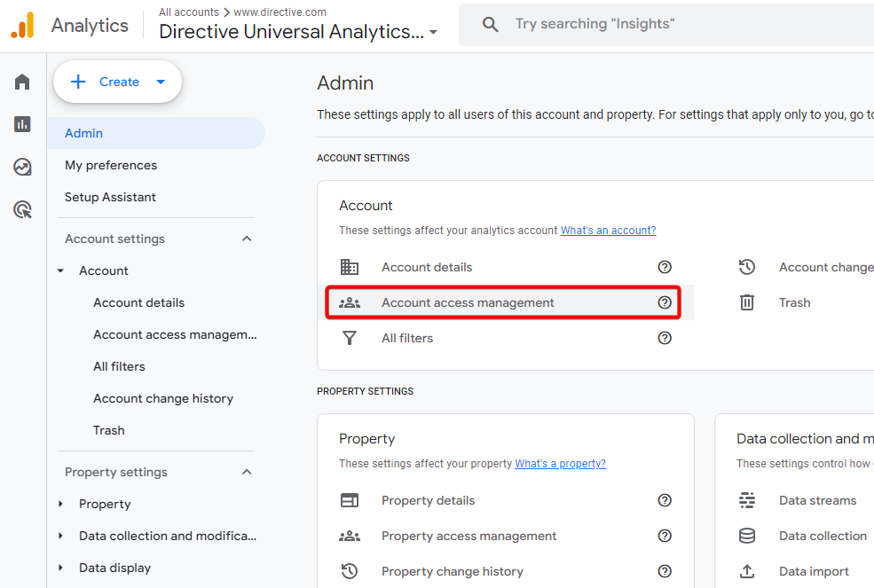Click help icon beside Account details

[665, 267]
